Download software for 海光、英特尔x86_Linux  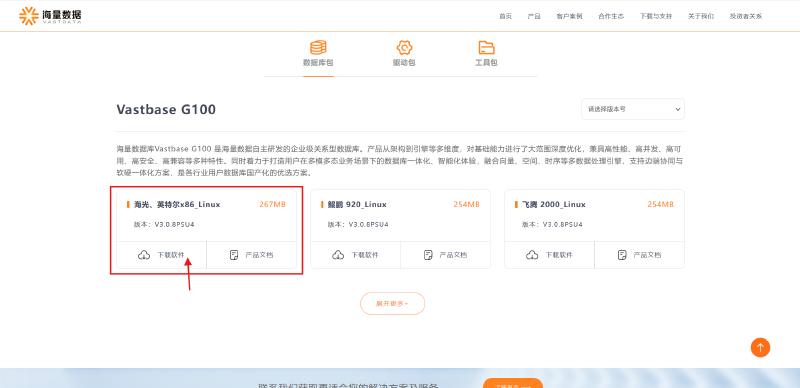click(161, 255)
